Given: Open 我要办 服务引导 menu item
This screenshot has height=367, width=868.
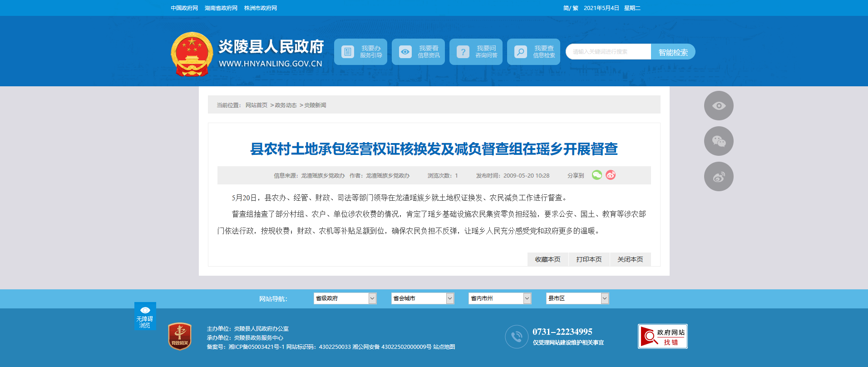Looking at the screenshot, I should [360, 52].
